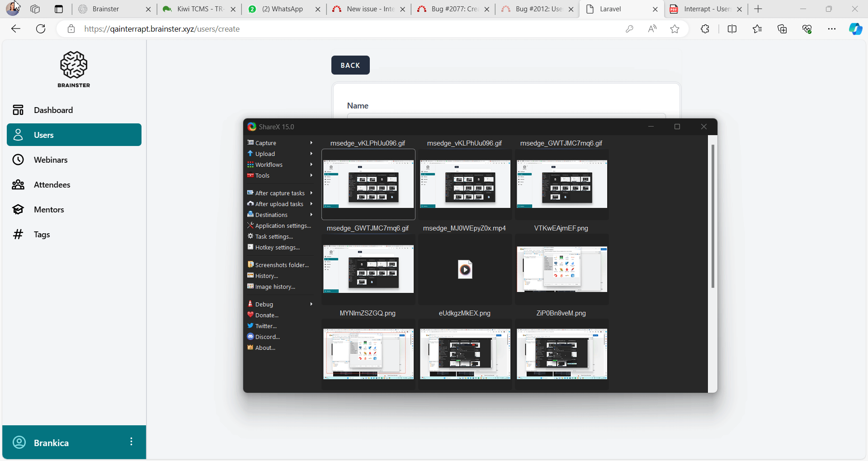Select the msedge_MJ0WEpyZ0x.mp4 video thumbnail

pos(465,269)
